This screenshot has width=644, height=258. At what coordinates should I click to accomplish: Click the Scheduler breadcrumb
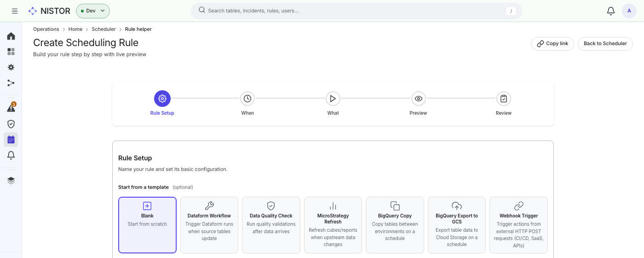[x=103, y=29]
